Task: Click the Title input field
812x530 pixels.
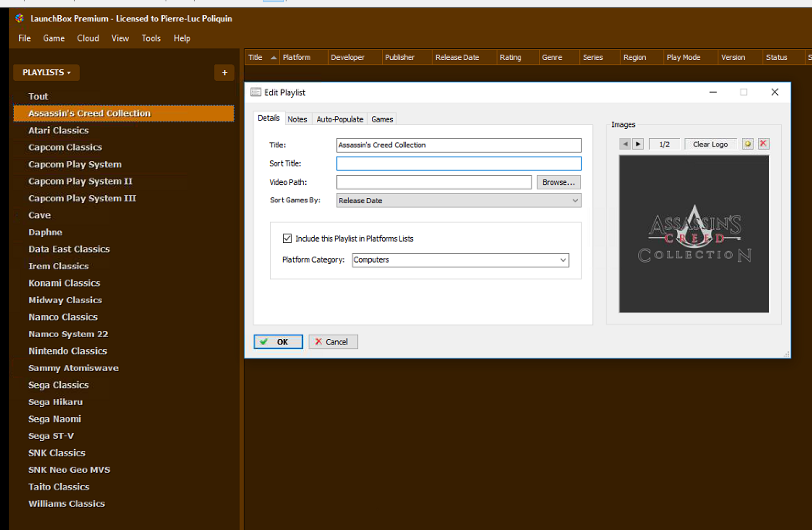Action: click(x=458, y=145)
